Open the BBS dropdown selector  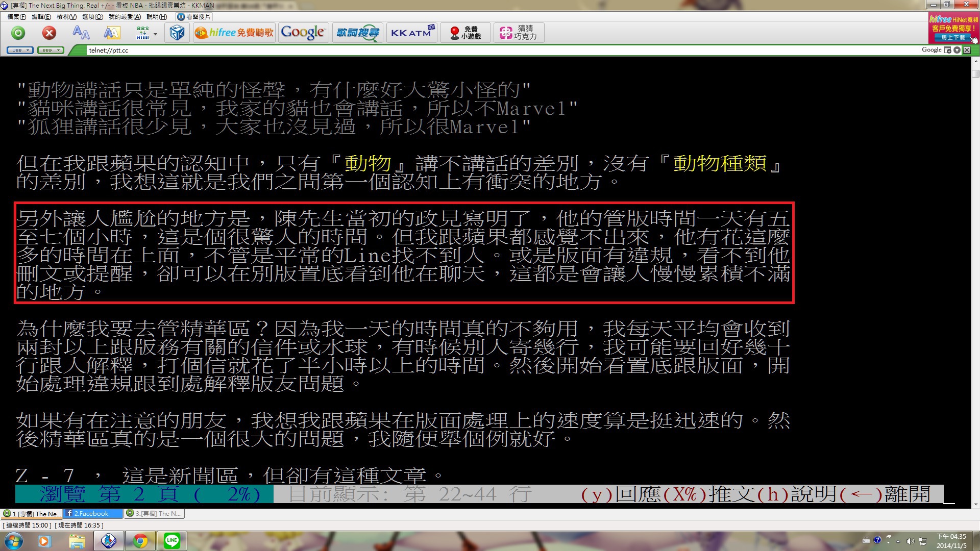pyautogui.click(x=51, y=50)
